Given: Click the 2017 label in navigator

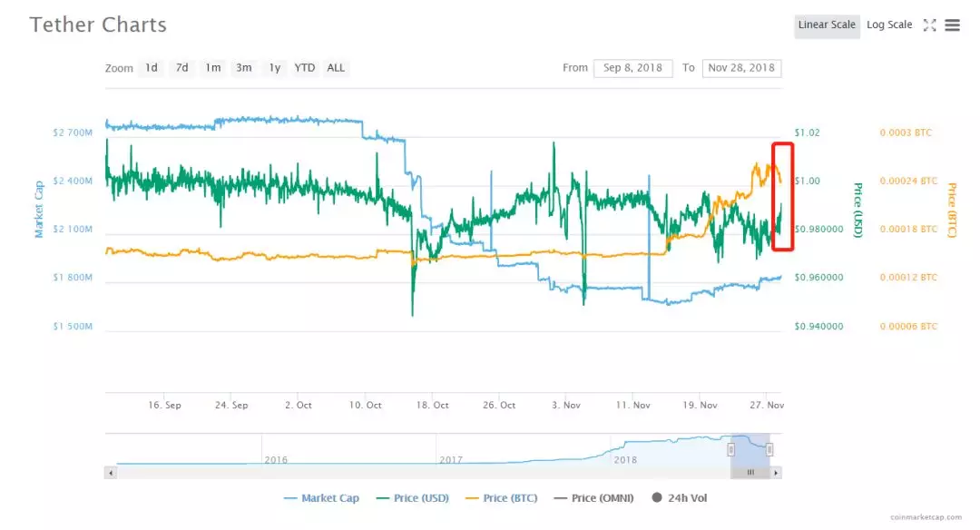Looking at the screenshot, I should 451,460.
